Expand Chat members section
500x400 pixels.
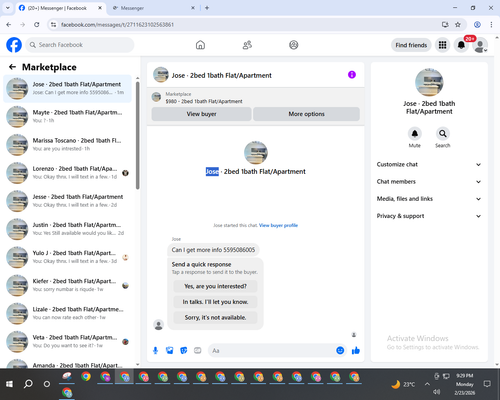429,182
